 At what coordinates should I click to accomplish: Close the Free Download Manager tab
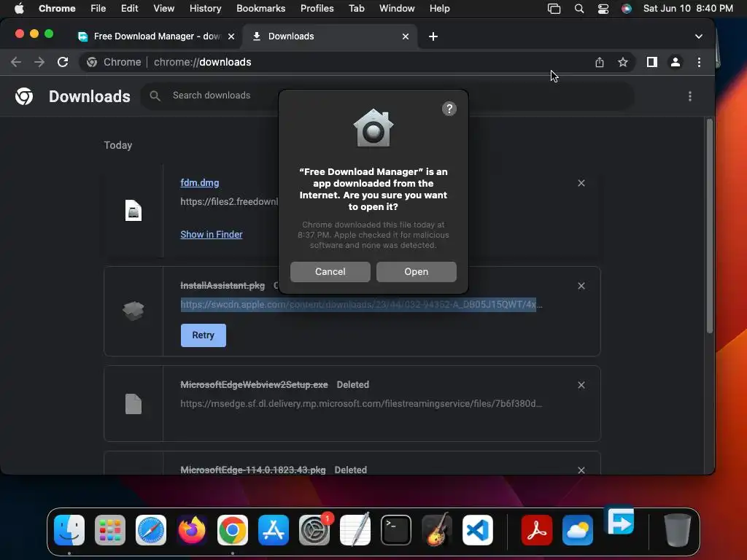[231, 36]
